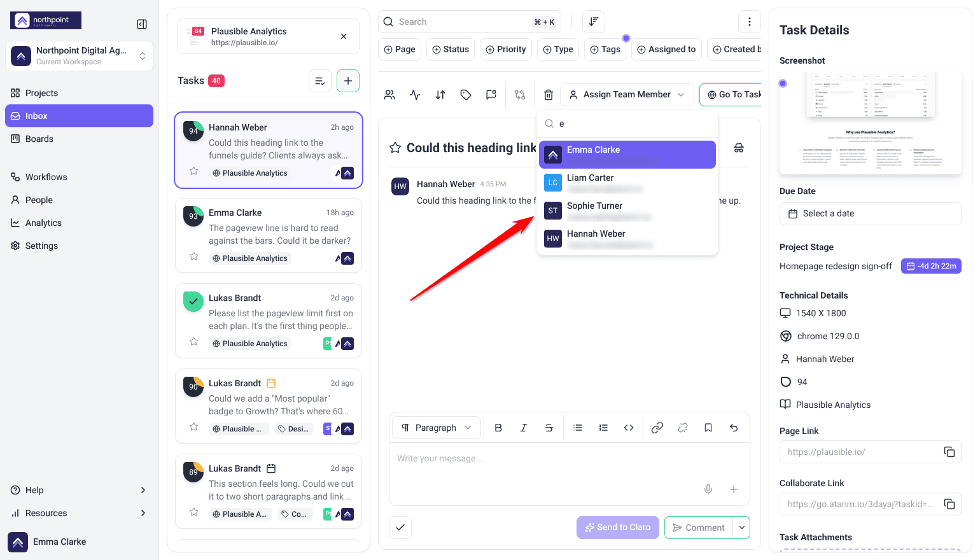
Task: Open the Northpoint Digital workspace switcher
Action: click(79, 56)
